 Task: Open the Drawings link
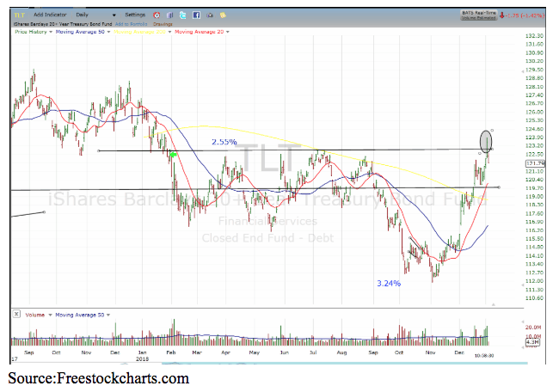click(x=163, y=24)
